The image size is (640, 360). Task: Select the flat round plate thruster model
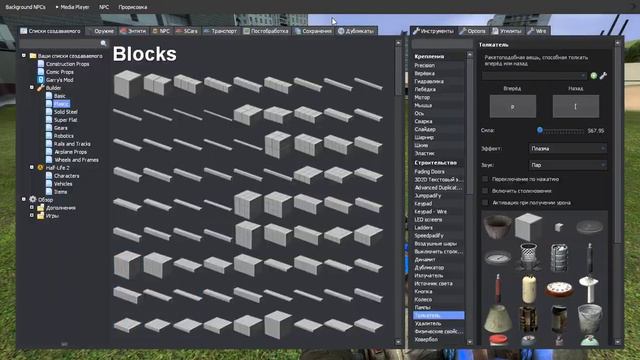589,227
